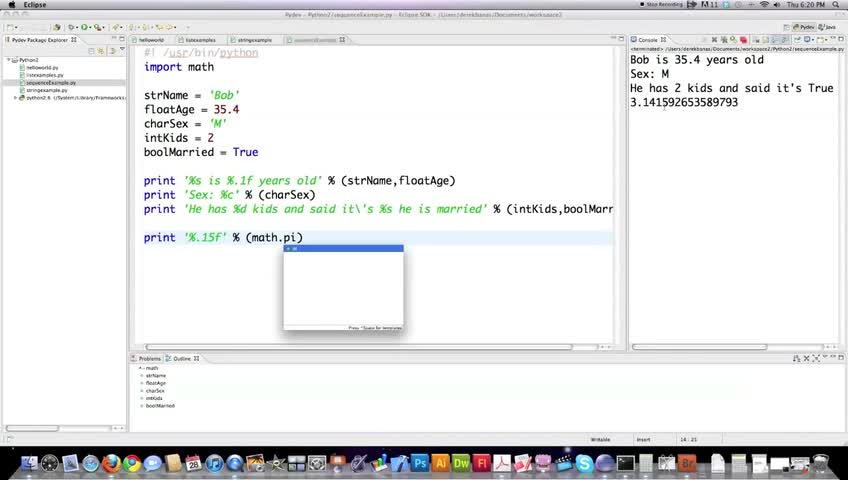Click the Package Explorer horizontal scrollbar
This screenshot has width=848, height=480.
pos(31,428)
